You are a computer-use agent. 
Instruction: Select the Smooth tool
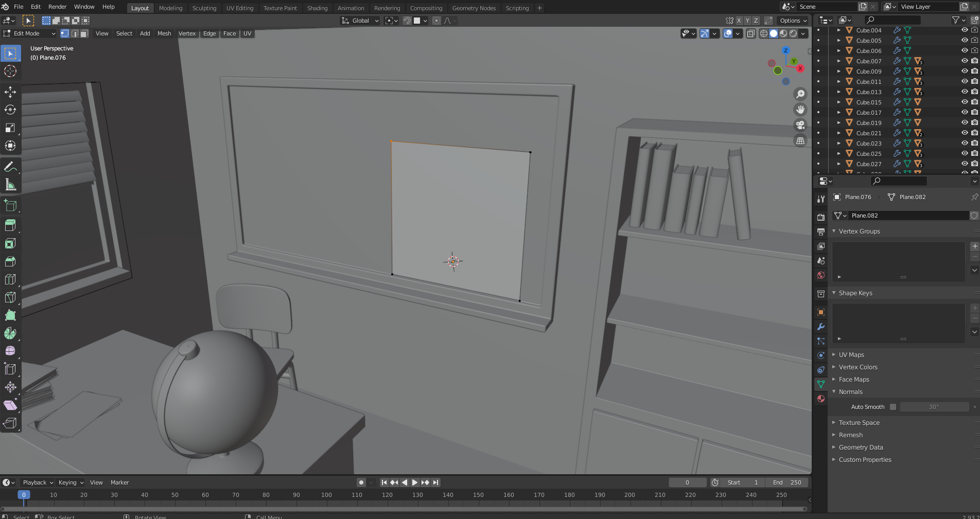pyautogui.click(x=10, y=351)
